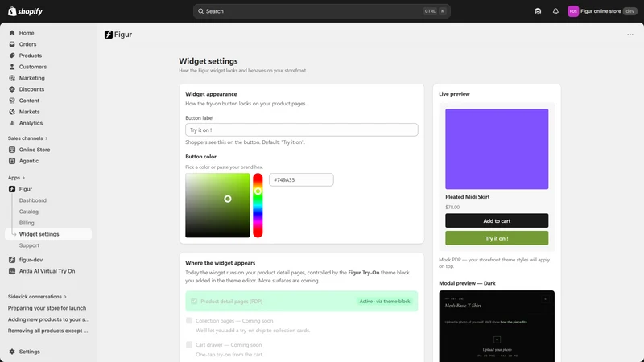Open the Home icon in sidebar
The height and width of the screenshot is (362, 644).
click(12, 33)
